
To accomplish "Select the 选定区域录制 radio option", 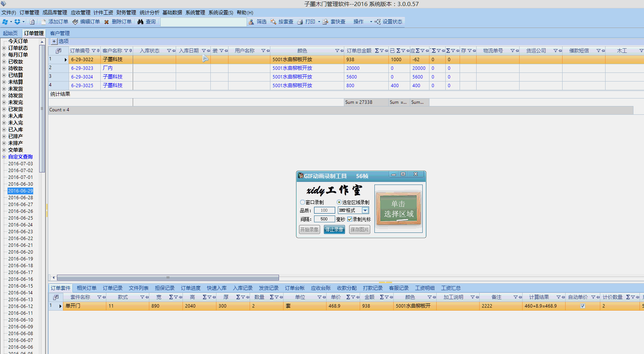I will 339,202.
